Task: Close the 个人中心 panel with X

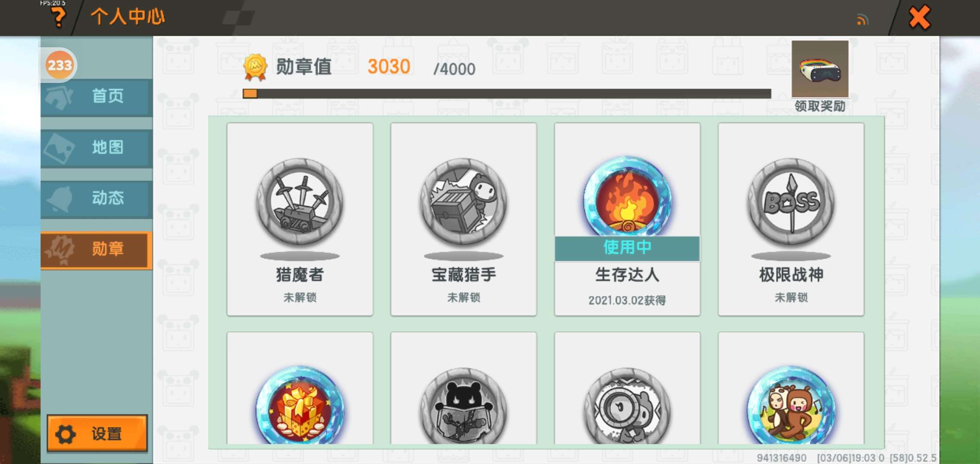Action: 919,18
